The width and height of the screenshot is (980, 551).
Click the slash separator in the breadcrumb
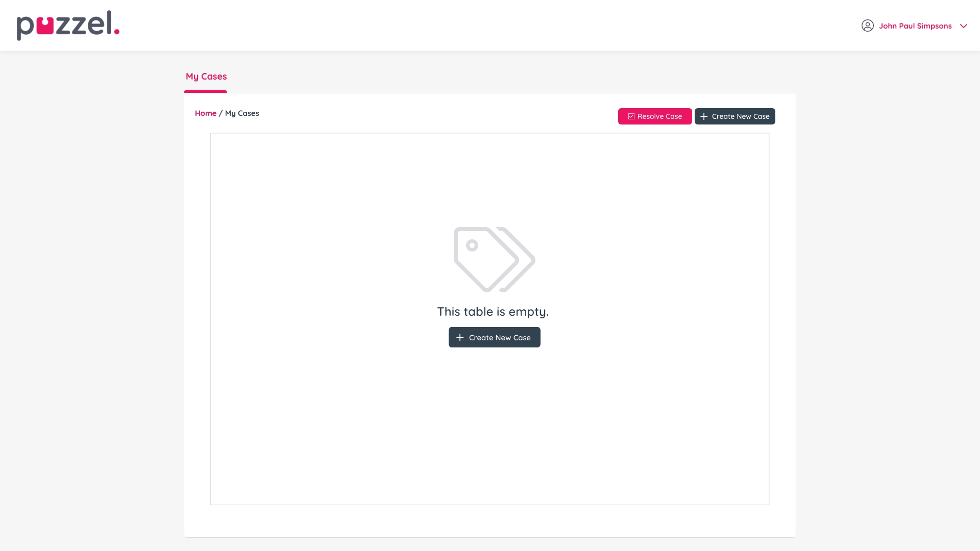[x=220, y=113]
